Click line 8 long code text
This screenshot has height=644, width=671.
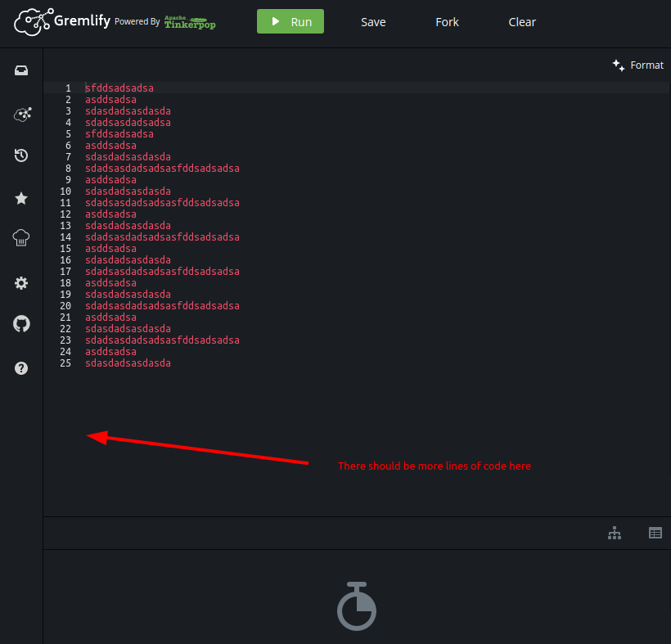click(x=162, y=169)
